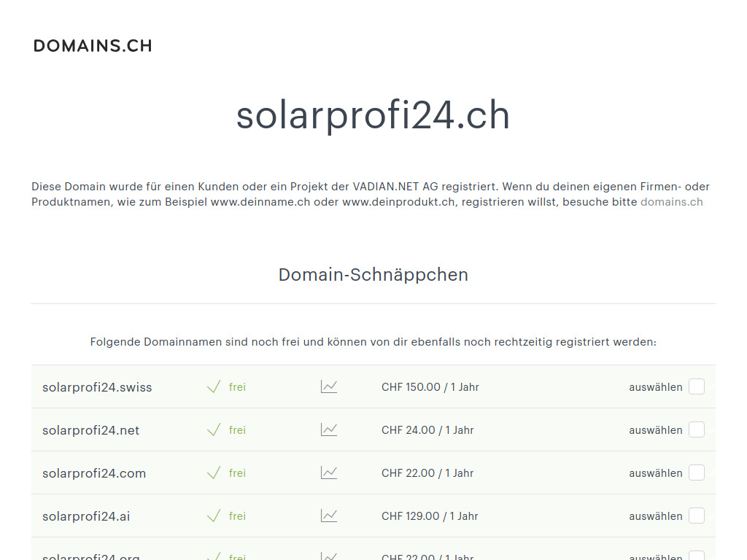Image resolution: width=747 pixels, height=560 pixels.
Task: View the price trend icon for solarprofi24.ai
Action: (328, 516)
